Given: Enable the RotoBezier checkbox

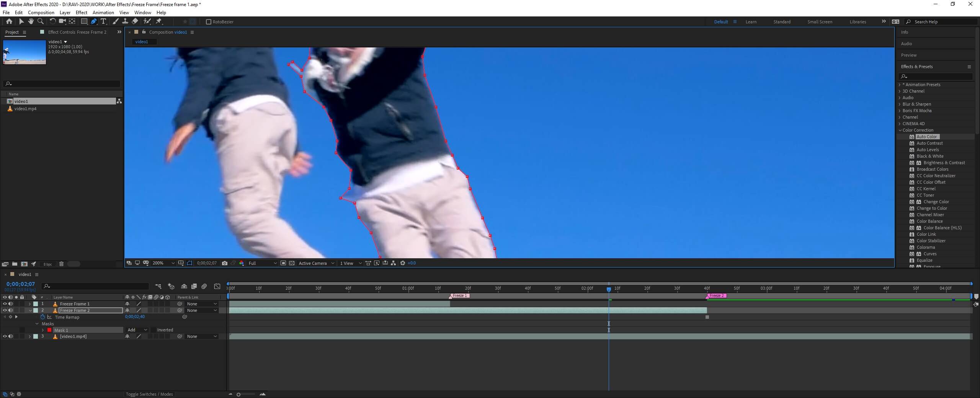Looking at the screenshot, I should tap(209, 22).
